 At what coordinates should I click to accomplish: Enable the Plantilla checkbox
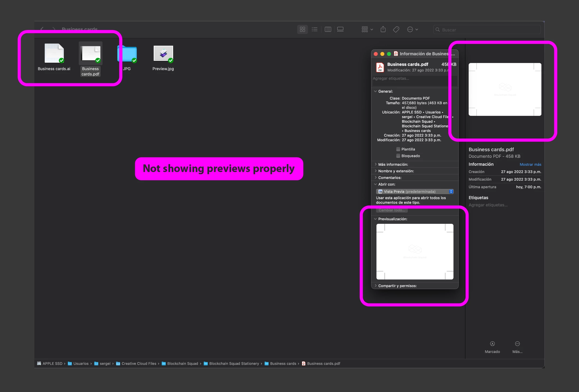point(398,149)
